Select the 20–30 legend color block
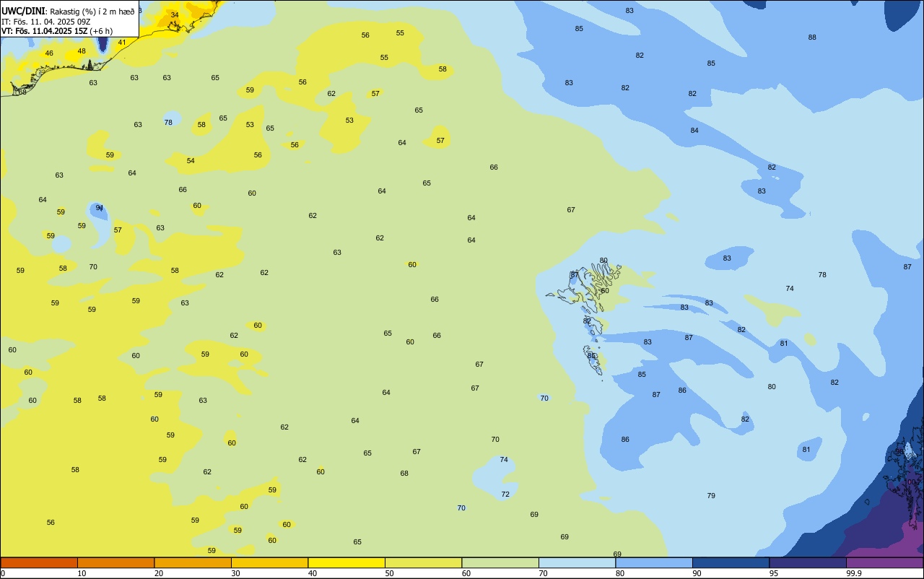 (193, 562)
